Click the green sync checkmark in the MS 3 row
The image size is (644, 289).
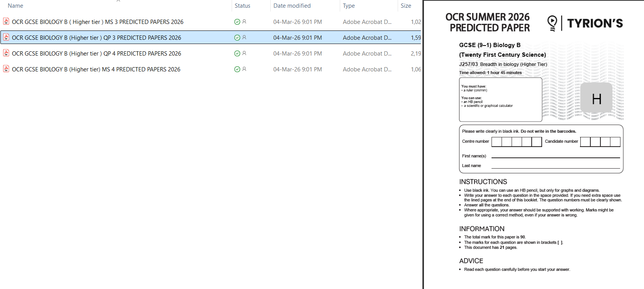coord(237,22)
